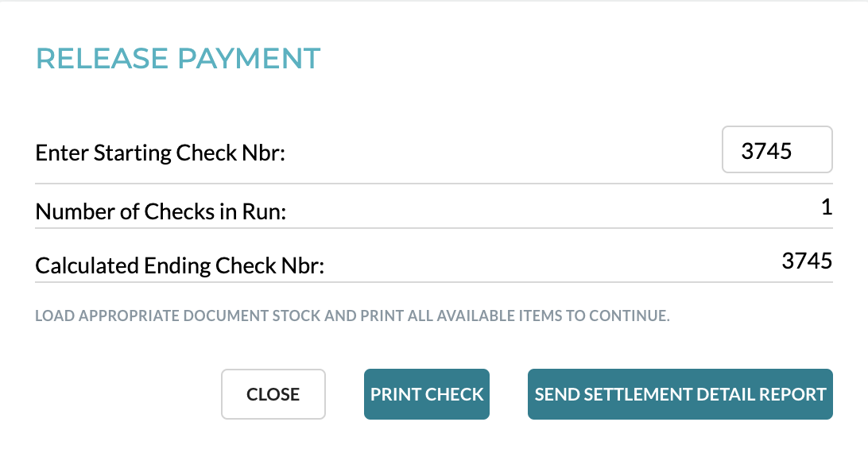Click the load document stock instruction text
Image resolution: width=868 pixels, height=453 pixels.
click(x=352, y=316)
